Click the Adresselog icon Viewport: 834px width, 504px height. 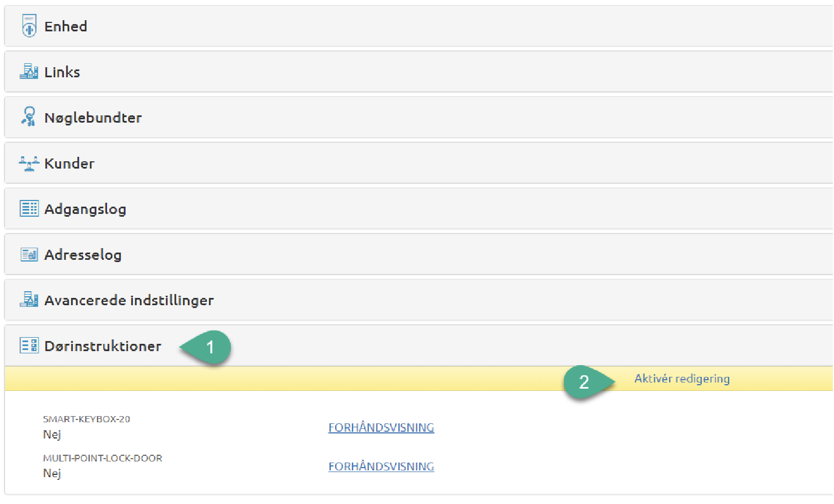pos(29,254)
